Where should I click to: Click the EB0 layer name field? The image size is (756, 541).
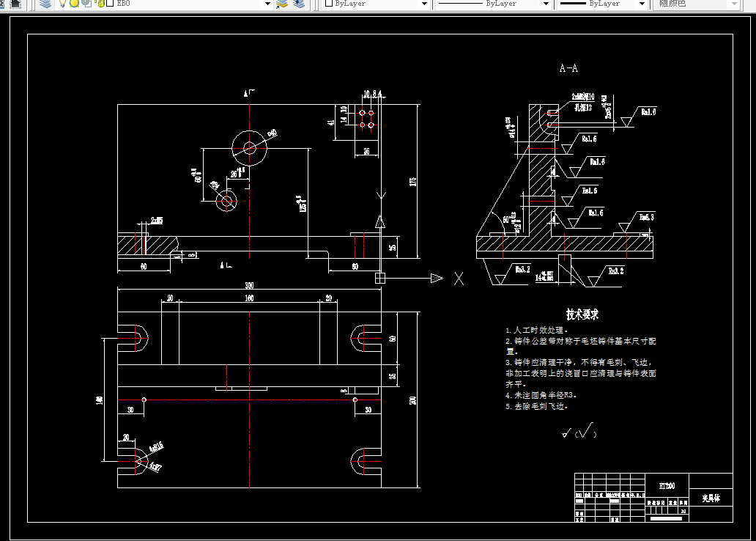tap(188, 4)
